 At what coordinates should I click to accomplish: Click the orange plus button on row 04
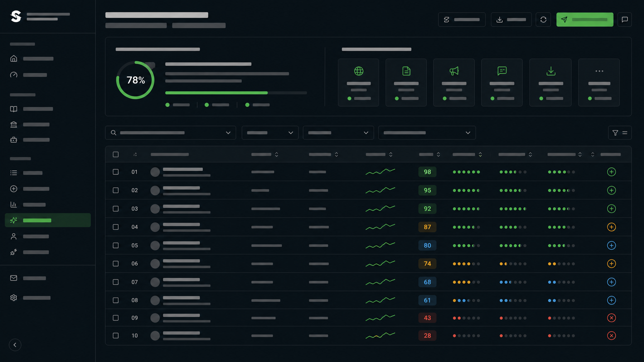pos(612,227)
